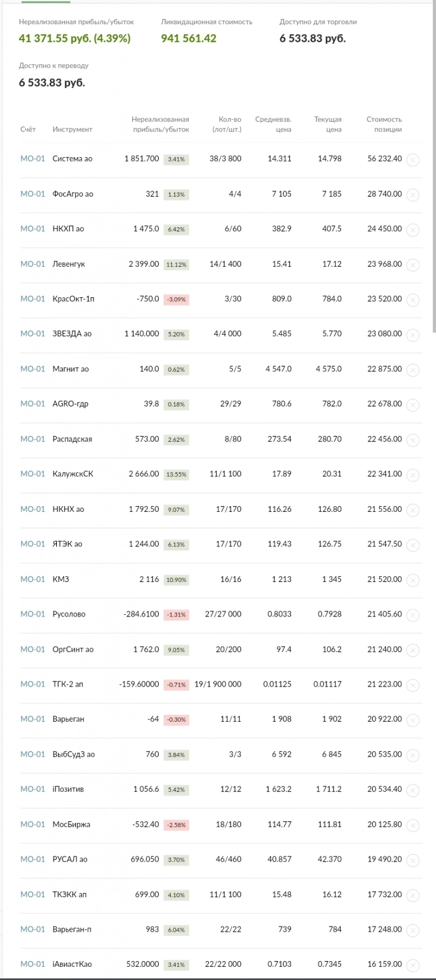Click the Текущая цена column header

pyautogui.click(x=328, y=124)
